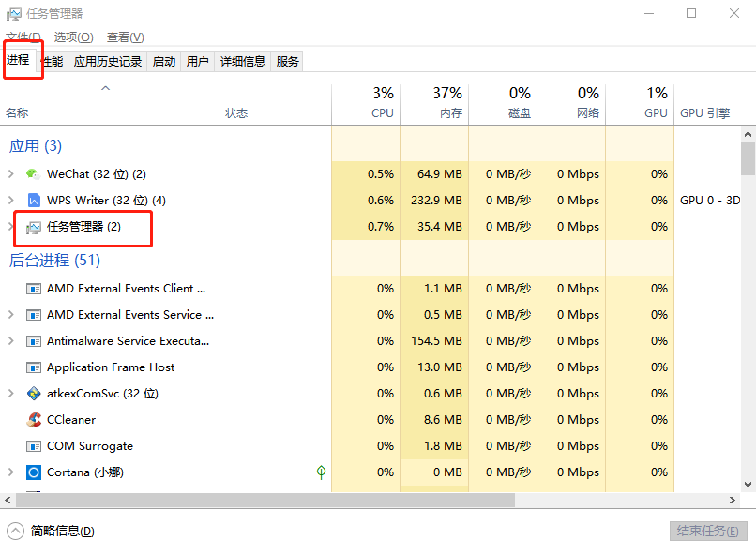Click the WPS Writer process icon
Viewport: 756px width, 554px height.
pos(34,201)
